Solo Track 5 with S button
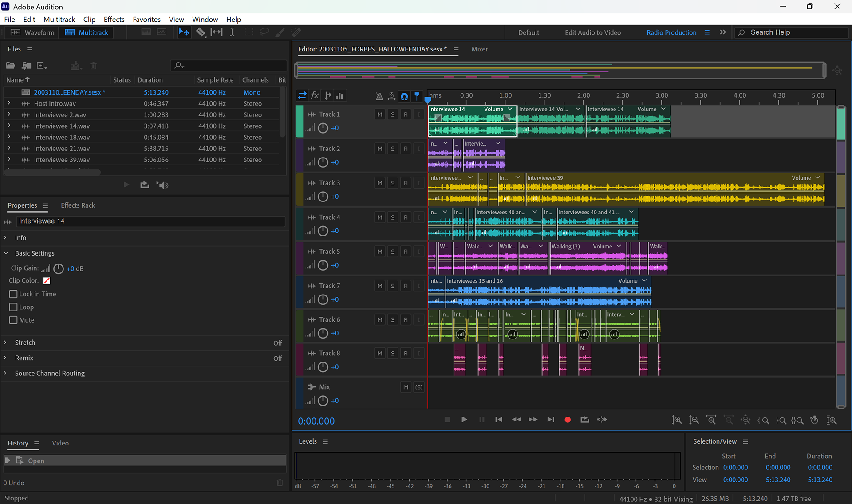 click(x=392, y=252)
